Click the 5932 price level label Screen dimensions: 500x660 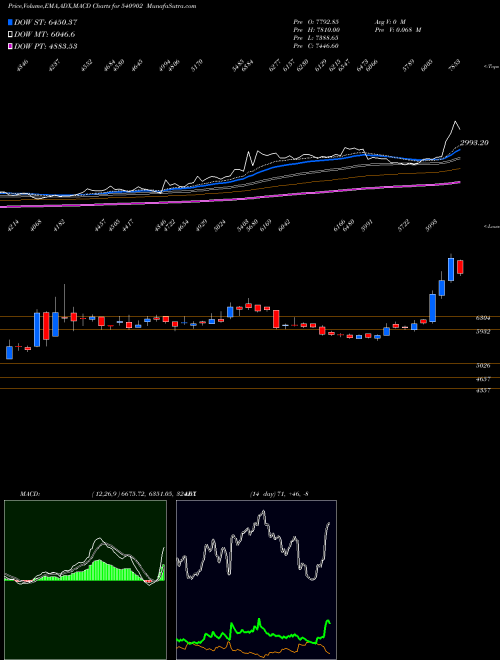(483, 332)
